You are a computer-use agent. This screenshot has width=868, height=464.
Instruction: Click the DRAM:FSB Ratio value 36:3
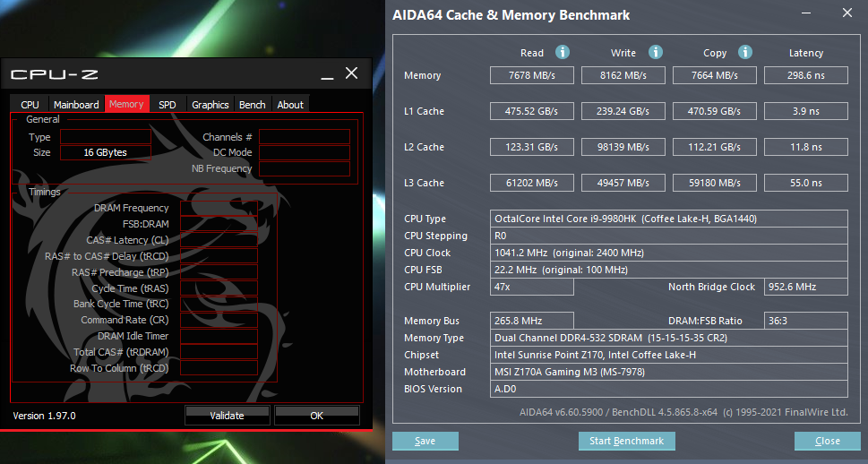click(806, 321)
